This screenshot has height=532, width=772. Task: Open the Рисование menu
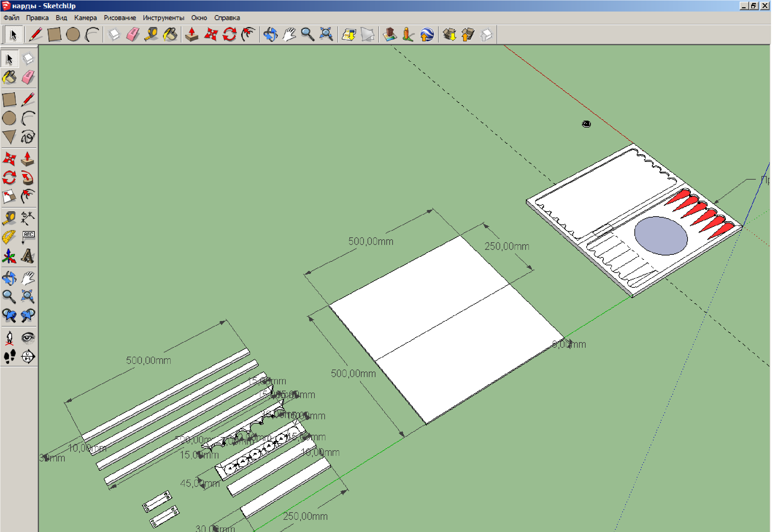120,18
